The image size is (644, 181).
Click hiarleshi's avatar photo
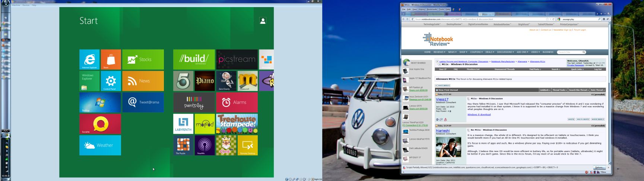[x=448, y=147]
